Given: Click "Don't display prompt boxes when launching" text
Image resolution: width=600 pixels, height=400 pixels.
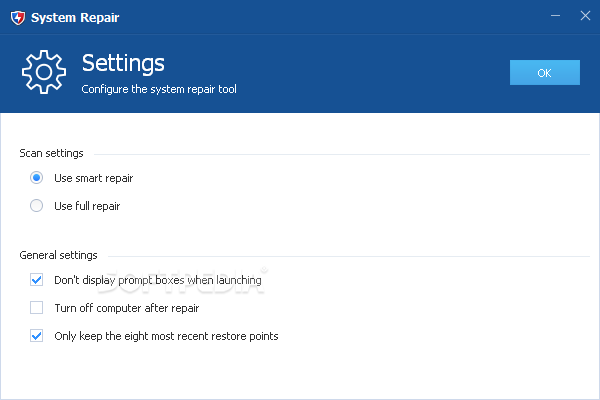Looking at the screenshot, I should point(158,280).
